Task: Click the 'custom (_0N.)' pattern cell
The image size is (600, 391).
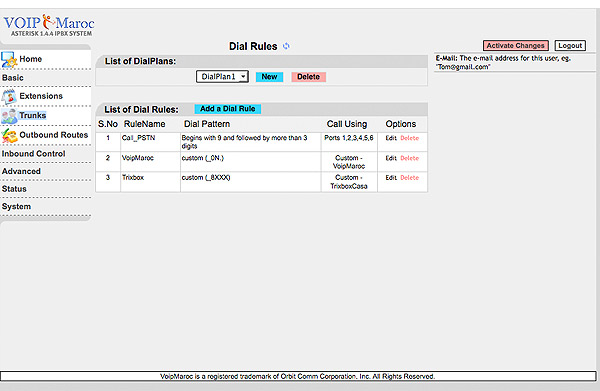Action: (250, 162)
